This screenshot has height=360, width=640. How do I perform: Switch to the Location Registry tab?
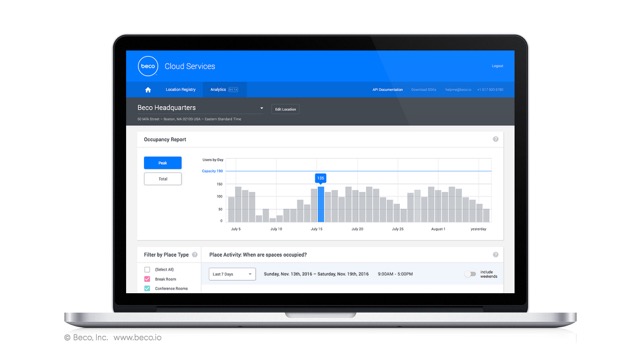180,90
